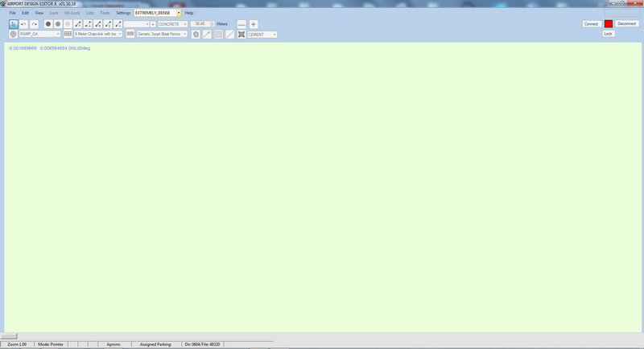Open the CONCRETE surface dropdown
The height and width of the screenshot is (349, 644).
pos(184,24)
